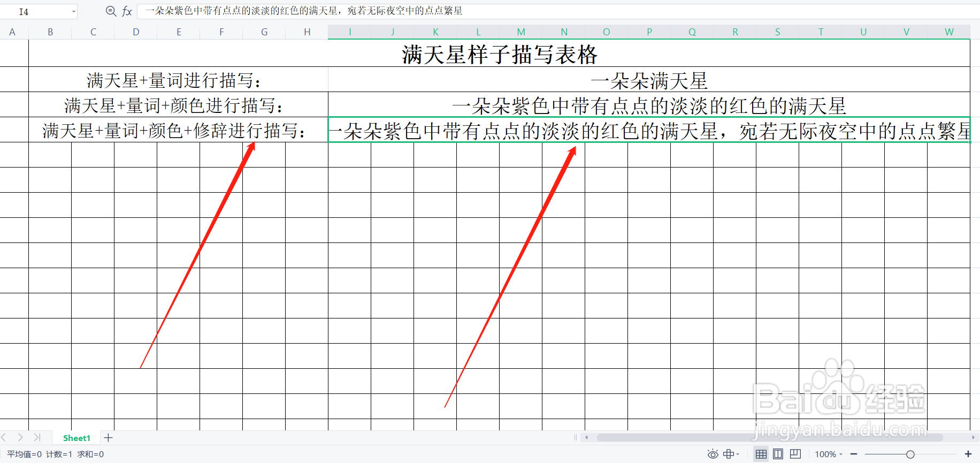
Task: Click horizontal scrollbar right arrow
Action: (973, 437)
